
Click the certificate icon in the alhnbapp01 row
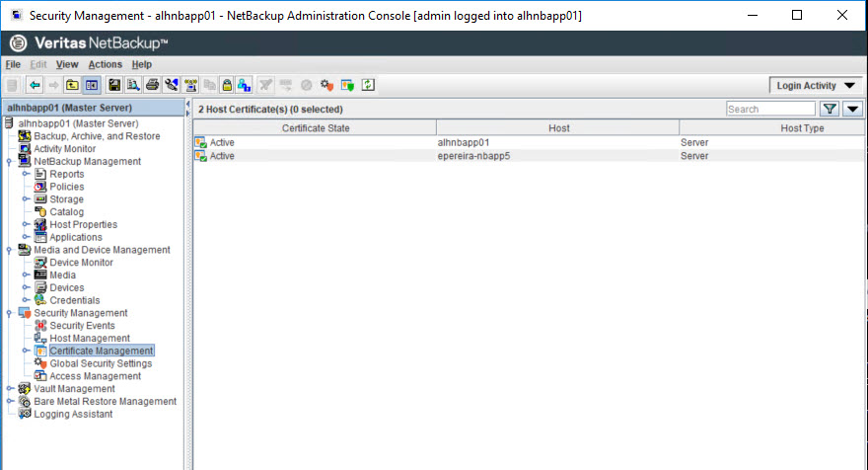click(200, 142)
